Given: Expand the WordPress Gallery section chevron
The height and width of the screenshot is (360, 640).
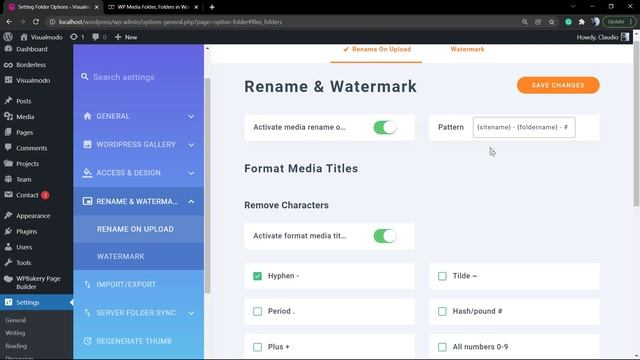Looking at the screenshot, I should 191,145.
